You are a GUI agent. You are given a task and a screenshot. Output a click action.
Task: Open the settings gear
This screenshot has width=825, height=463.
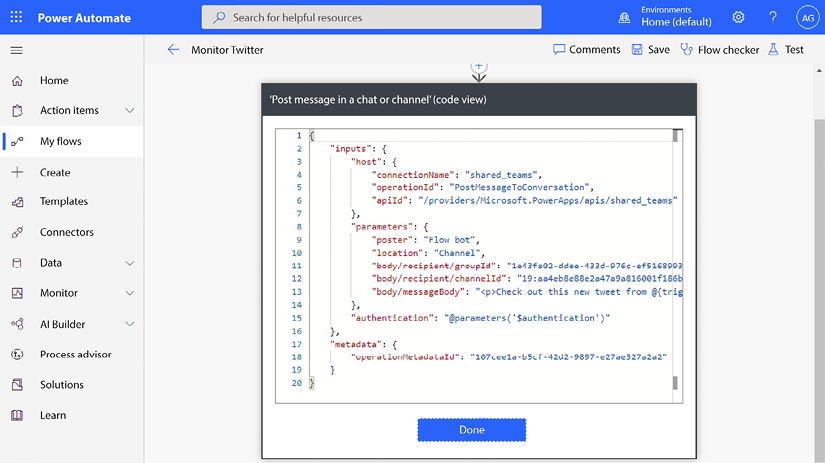tap(738, 17)
